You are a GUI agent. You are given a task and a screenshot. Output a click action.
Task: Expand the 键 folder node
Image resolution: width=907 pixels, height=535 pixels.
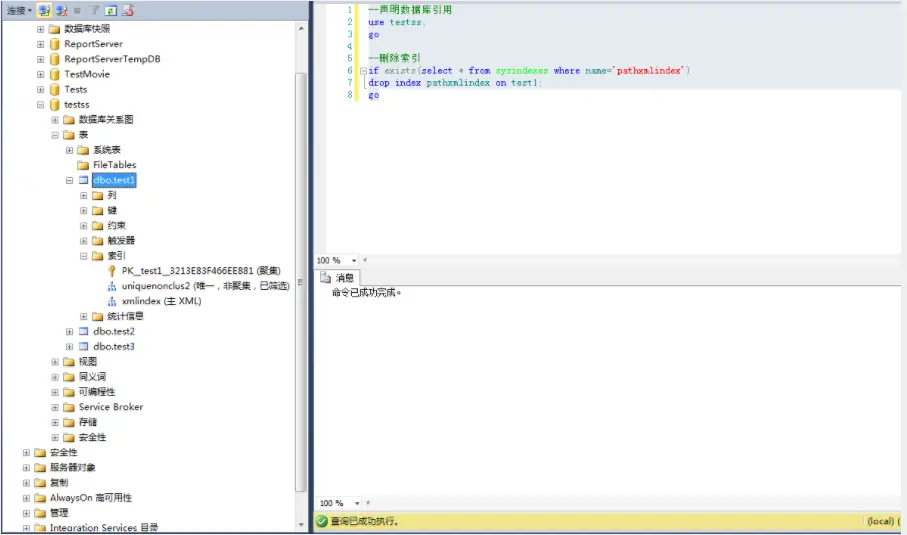(83, 211)
